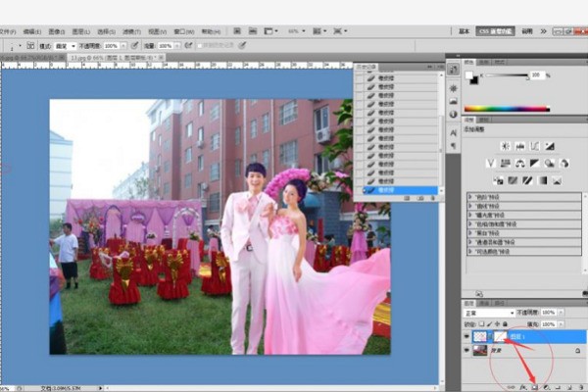
Task: Hide the Layer 1 visibility eye
Action: point(467,336)
